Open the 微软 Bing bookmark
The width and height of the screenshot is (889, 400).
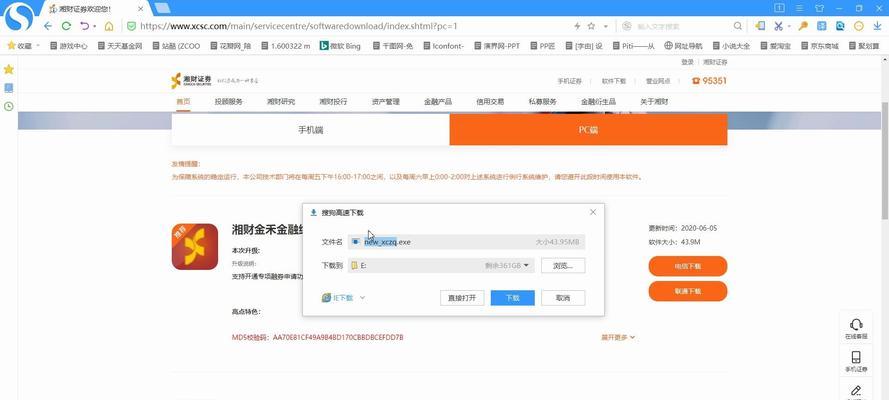tap(340, 46)
